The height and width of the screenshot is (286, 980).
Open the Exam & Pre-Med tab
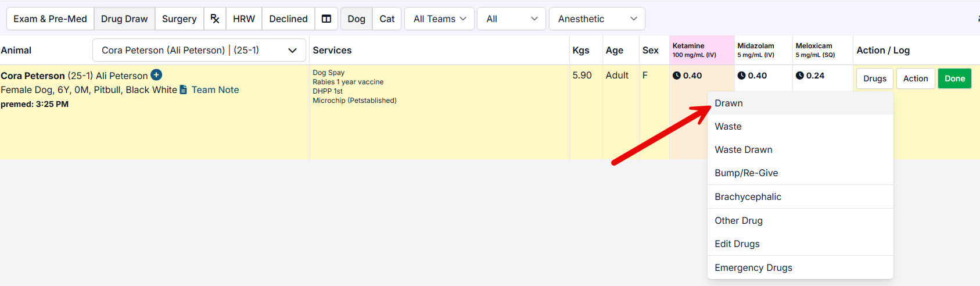(50, 19)
